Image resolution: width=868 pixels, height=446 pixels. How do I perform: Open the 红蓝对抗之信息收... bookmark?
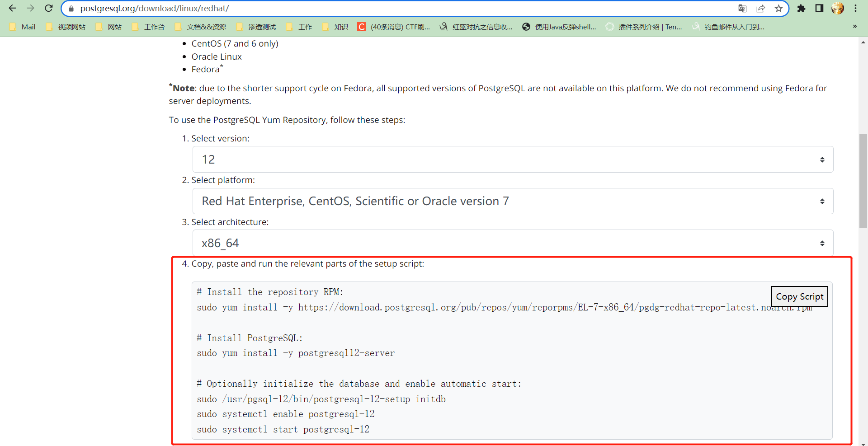point(476,27)
